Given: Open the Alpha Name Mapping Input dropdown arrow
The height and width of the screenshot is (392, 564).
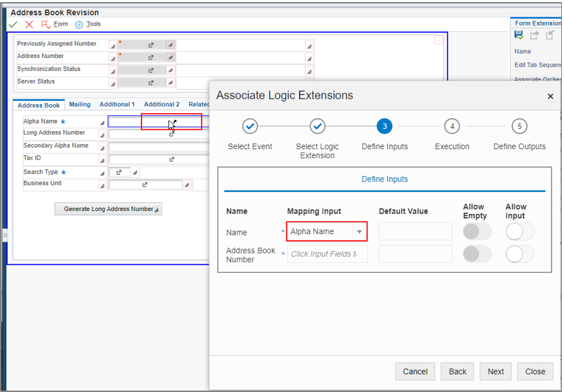Looking at the screenshot, I should (360, 232).
